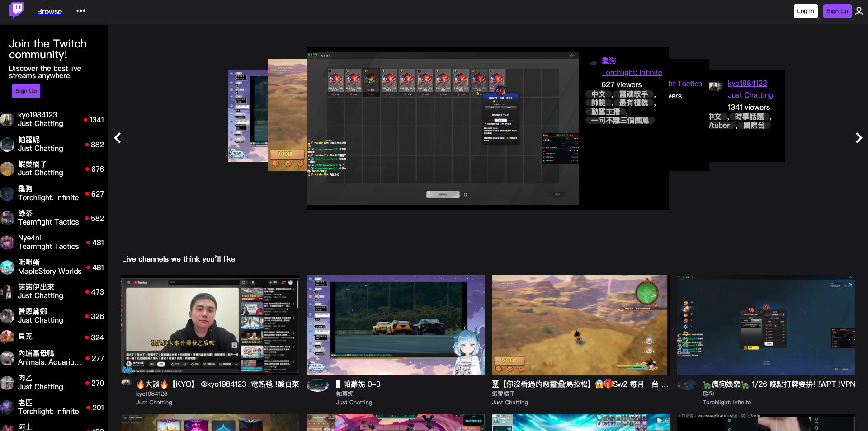Select the 帥臉 tag
This screenshot has height=431, width=868.
[x=599, y=103]
